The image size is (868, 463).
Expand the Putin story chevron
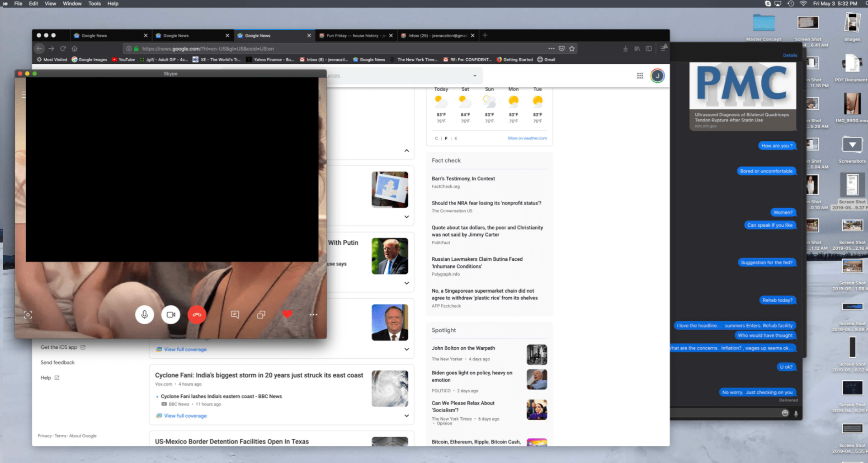[406, 283]
